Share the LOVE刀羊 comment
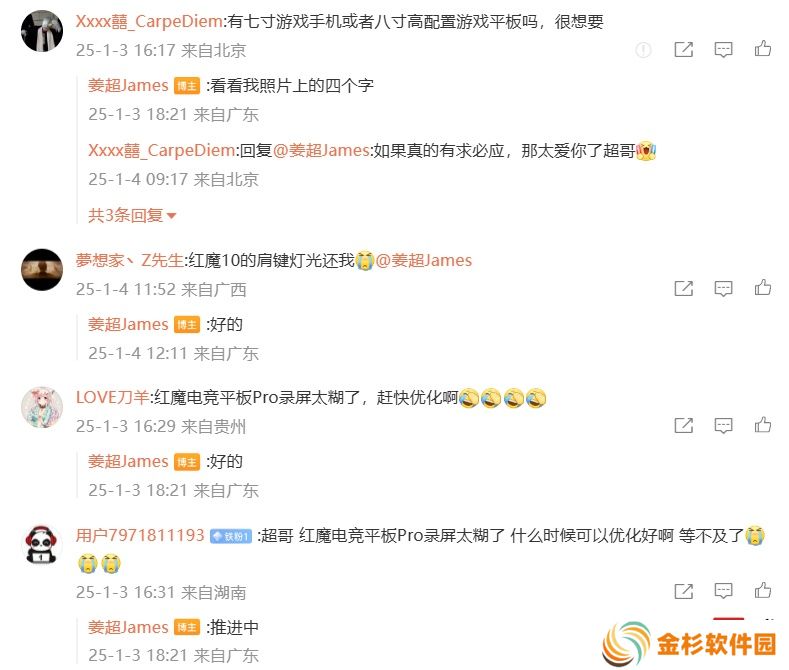 (683, 426)
